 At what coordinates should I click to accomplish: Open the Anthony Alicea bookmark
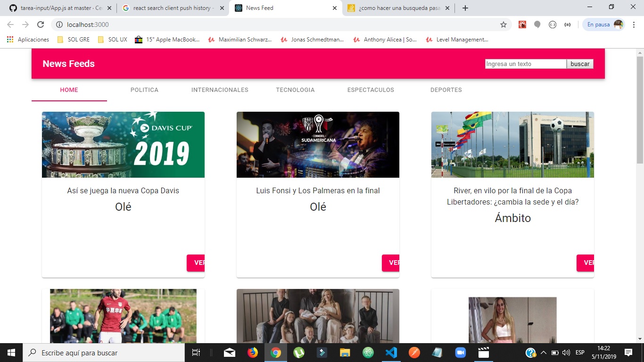pos(385,40)
